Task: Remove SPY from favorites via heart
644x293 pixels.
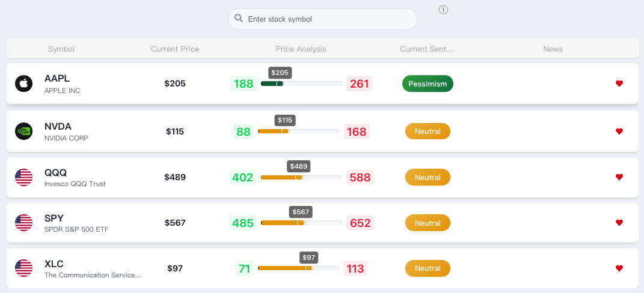Action: [619, 222]
